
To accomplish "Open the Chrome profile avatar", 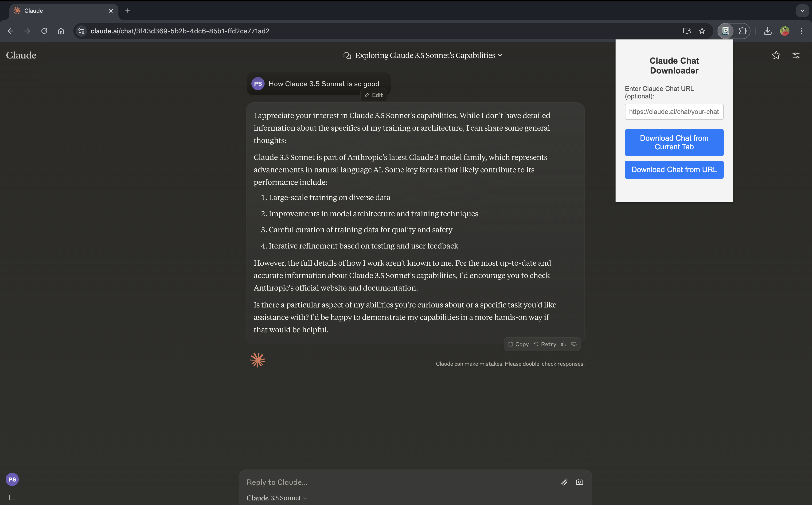I will [x=785, y=31].
